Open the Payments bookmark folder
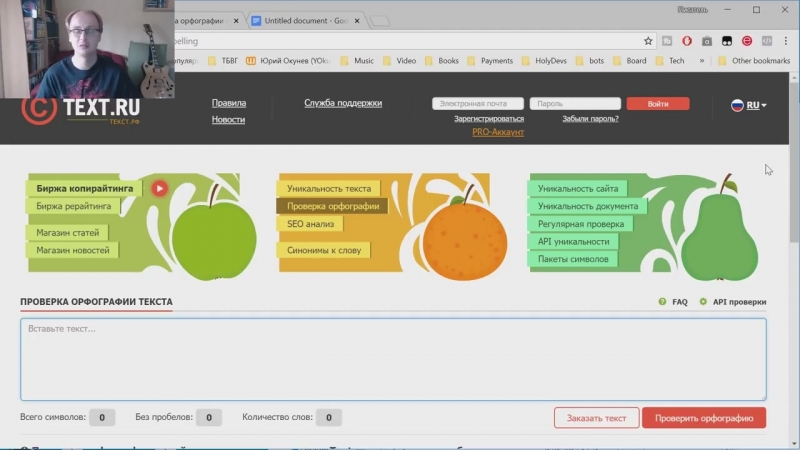 [x=490, y=61]
